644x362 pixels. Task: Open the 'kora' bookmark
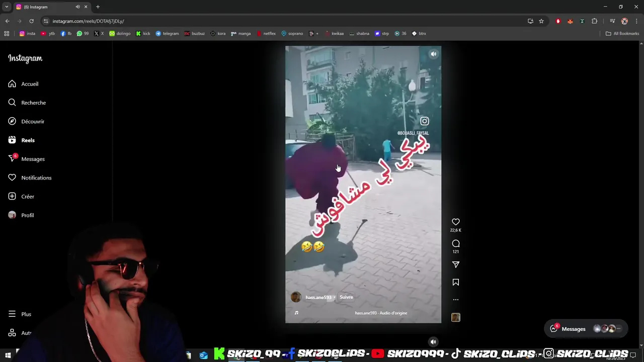[x=218, y=34]
